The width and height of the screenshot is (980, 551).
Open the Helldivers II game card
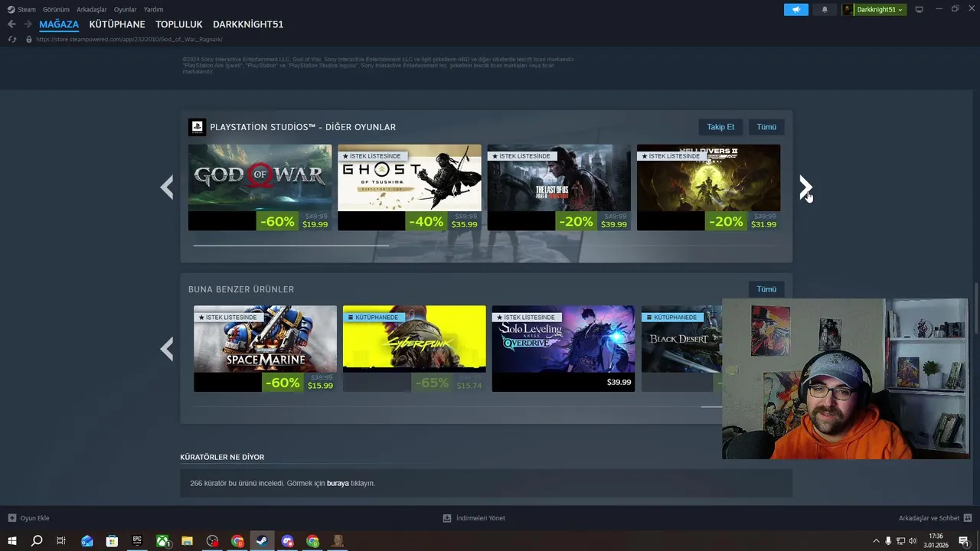coord(708,187)
